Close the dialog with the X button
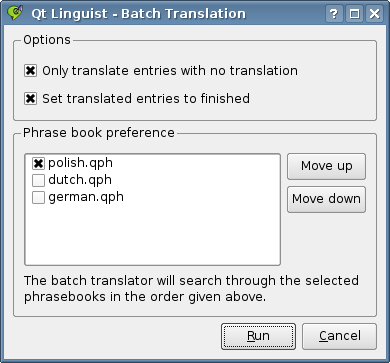 (x=374, y=14)
